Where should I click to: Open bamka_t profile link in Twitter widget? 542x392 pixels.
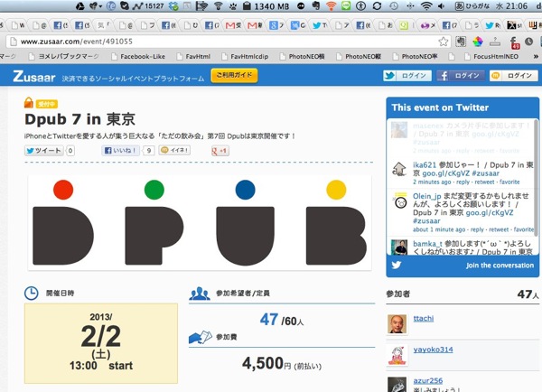pyautogui.click(x=427, y=244)
